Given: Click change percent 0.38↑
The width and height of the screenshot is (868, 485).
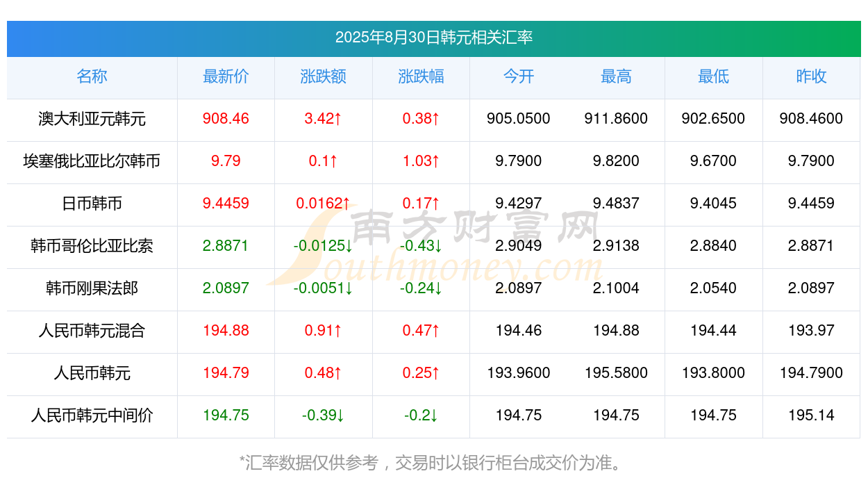Looking at the screenshot, I should click(x=421, y=119).
